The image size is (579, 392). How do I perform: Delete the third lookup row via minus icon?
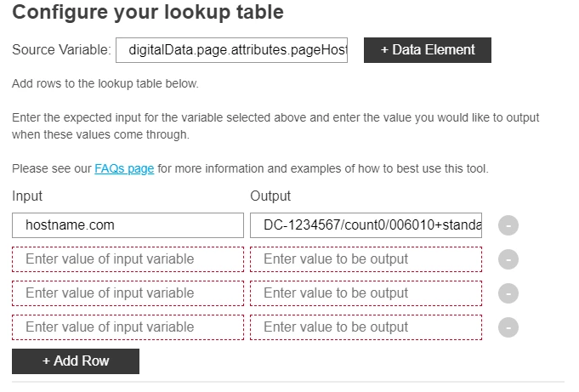(508, 293)
